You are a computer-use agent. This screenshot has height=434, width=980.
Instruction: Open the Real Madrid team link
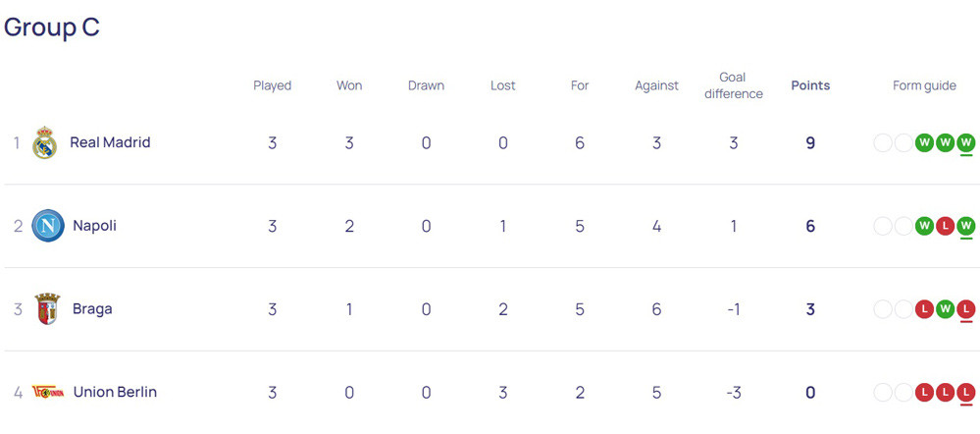[110, 142]
